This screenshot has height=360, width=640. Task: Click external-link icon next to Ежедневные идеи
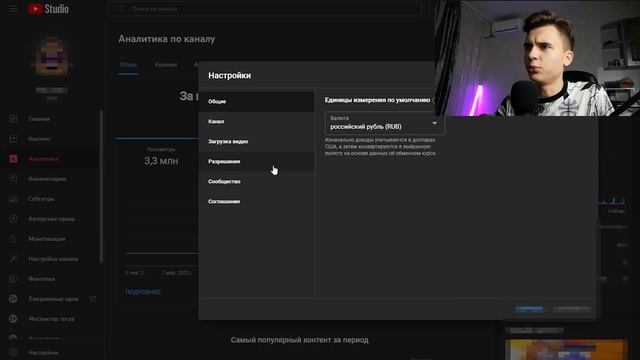tap(93, 299)
